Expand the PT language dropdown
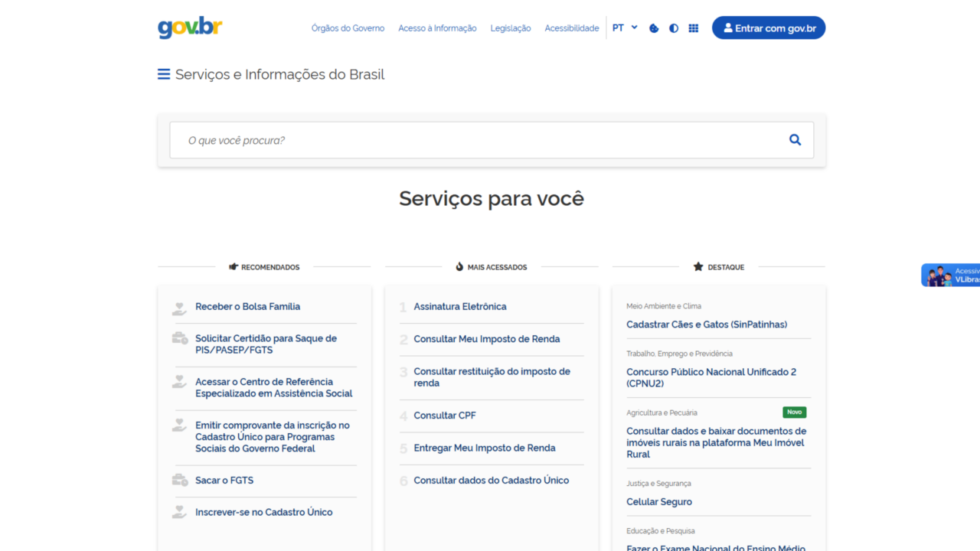 coord(617,28)
